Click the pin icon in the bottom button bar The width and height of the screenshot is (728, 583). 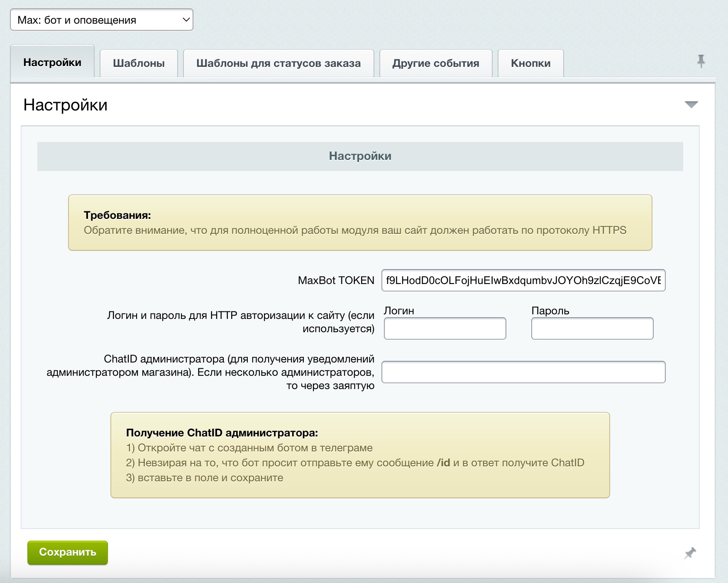coord(690,553)
